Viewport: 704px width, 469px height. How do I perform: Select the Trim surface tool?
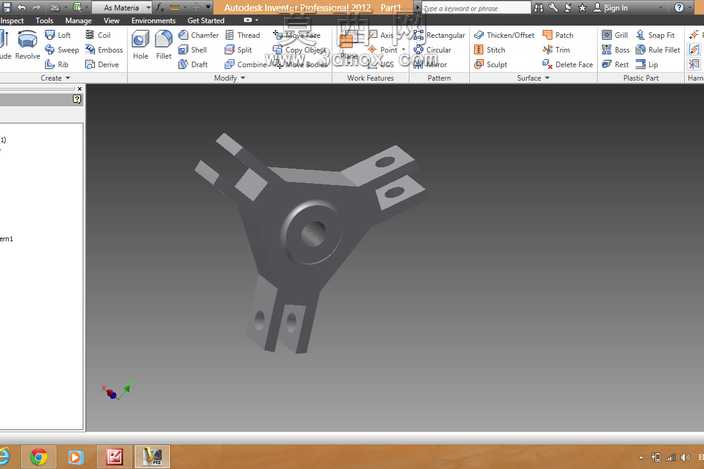click(x=556, y=50)
